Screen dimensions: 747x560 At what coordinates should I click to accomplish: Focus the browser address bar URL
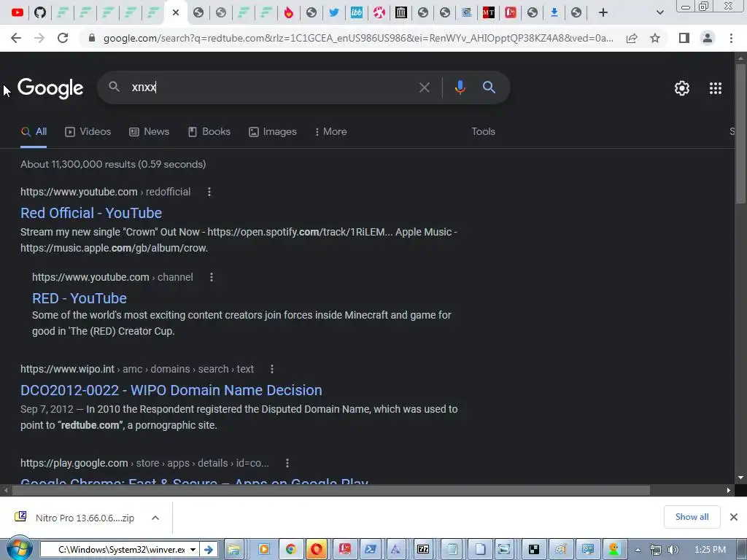click(357, 38)
